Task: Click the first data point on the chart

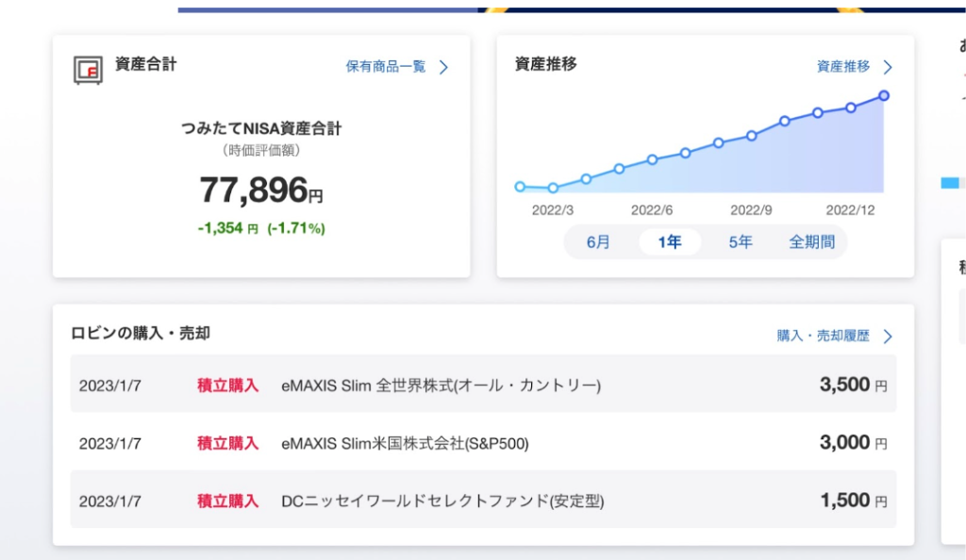Action: point(520,187)
